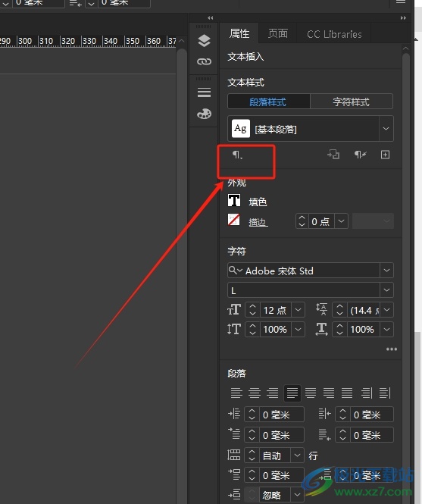422x504 pixels.
Task: Click the bullets paragraph ¶ icon under the style dropdown
Action: [237, 155]
